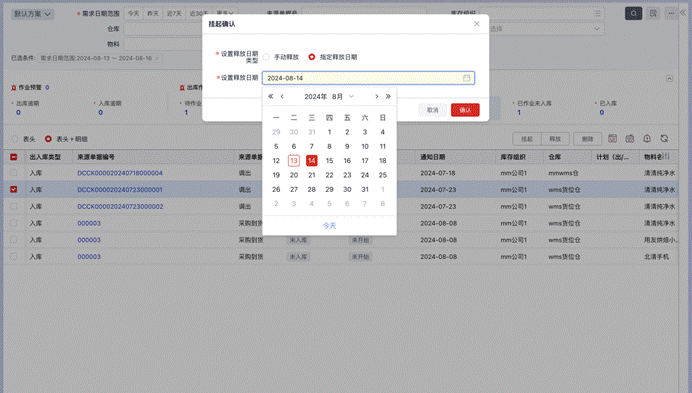
Task: Open the 默认方案 scheme dropdown
Action: [x=32, y=14]
